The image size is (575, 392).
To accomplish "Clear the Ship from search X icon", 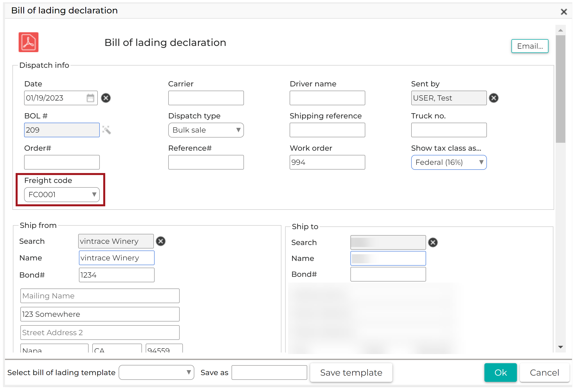I will click(161, 241).
